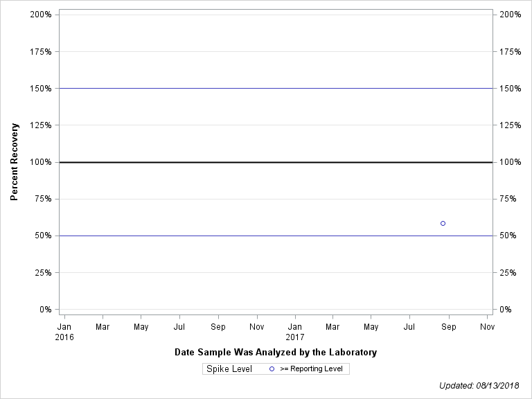Image resolution: width=532 pixels, height=399 pixels.
Task: Click the left axis '200%' label
Action: point(41,15)
